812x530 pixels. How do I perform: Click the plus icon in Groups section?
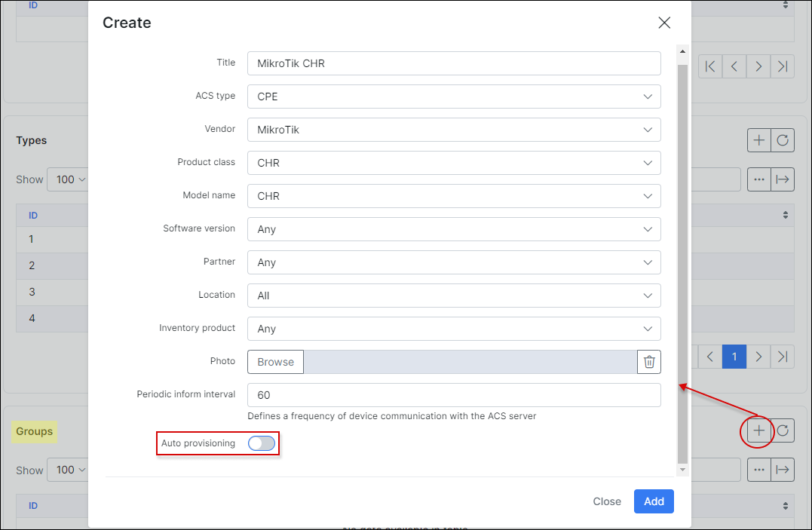[x=758, y=431]
